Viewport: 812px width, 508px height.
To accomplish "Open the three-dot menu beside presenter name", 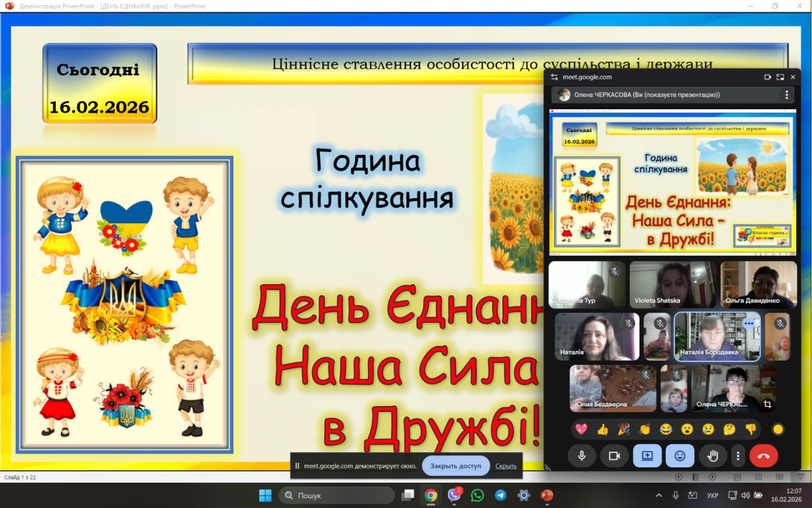I will click(787, 95).
